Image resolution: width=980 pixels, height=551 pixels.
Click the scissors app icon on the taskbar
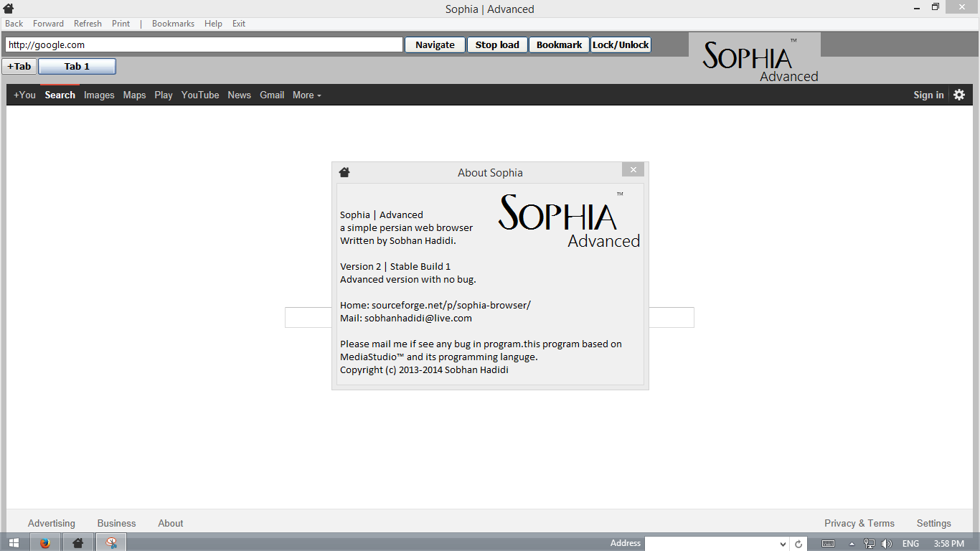coord(110,542)
